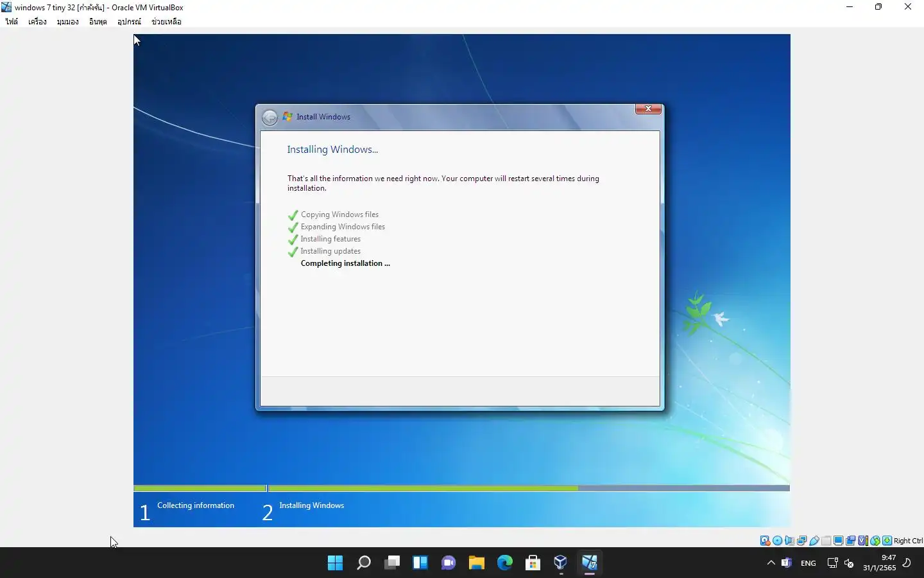The height and width of the screenshot is (578, 924).
Task: Click the Windows 7 VM taskbar icon
Action: pos(589,563)
